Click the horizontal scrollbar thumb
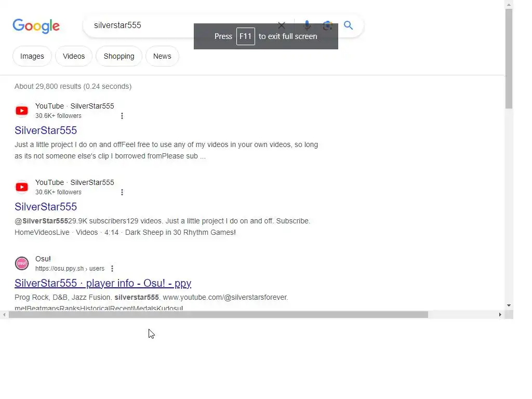Image resolution: width=532 pixels, height=399 pixels. pos(218,315)
